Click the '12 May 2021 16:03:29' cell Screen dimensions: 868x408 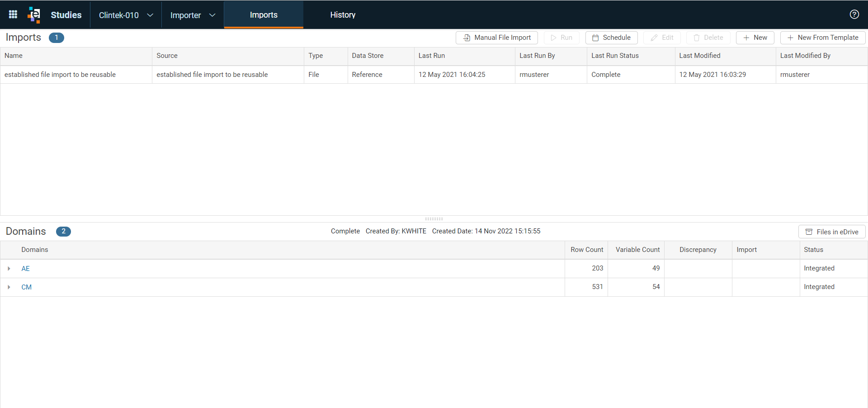coord(725,75)
